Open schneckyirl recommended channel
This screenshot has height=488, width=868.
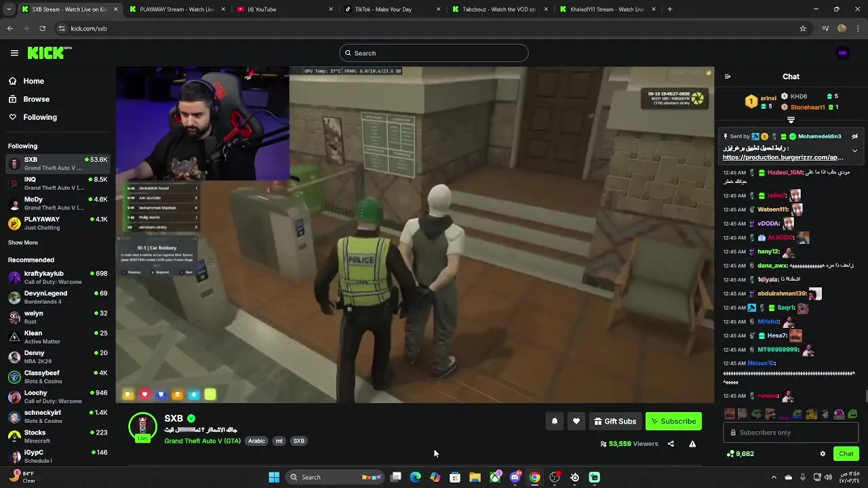point(58,416)
